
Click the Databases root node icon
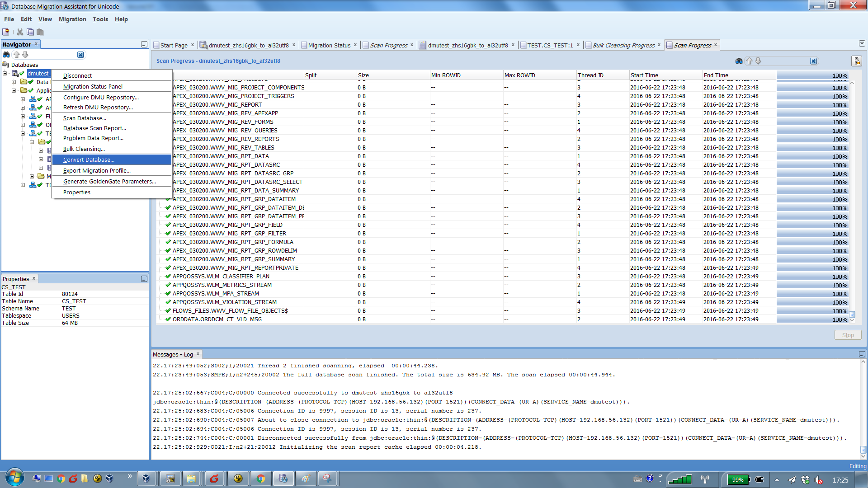click(x=6, y=65)
